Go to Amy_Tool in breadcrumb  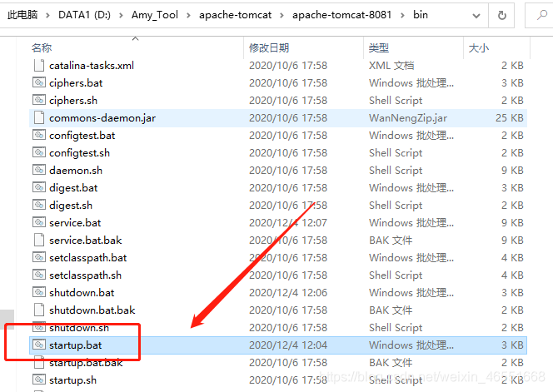pyautogui.click(x=155, y=15)
